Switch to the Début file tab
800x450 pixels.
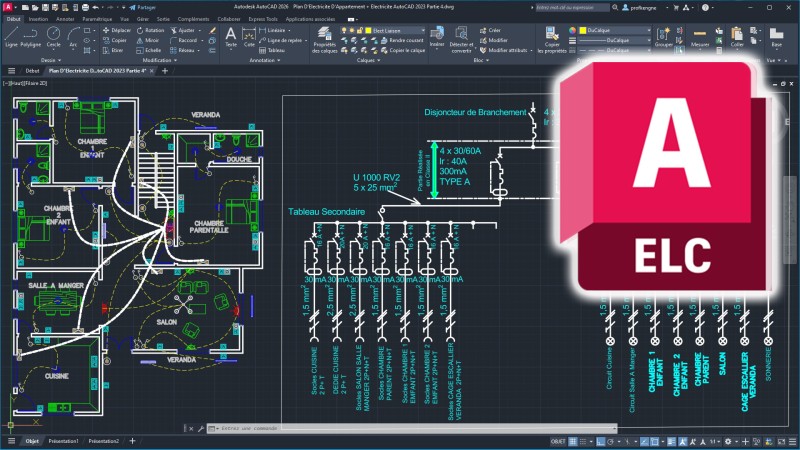click(32, 71)
